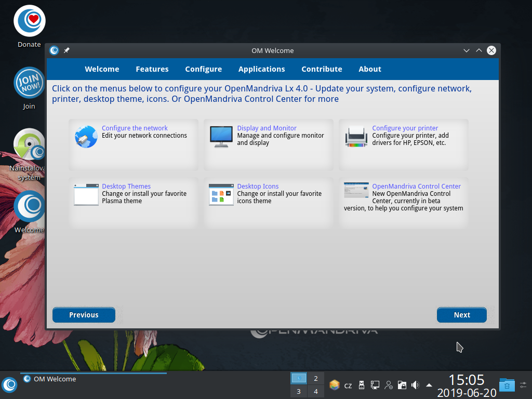Viewport: 532px width, 399px height.
Task: Click the user accounts tray icon
Action: click(x=389, y=385)
